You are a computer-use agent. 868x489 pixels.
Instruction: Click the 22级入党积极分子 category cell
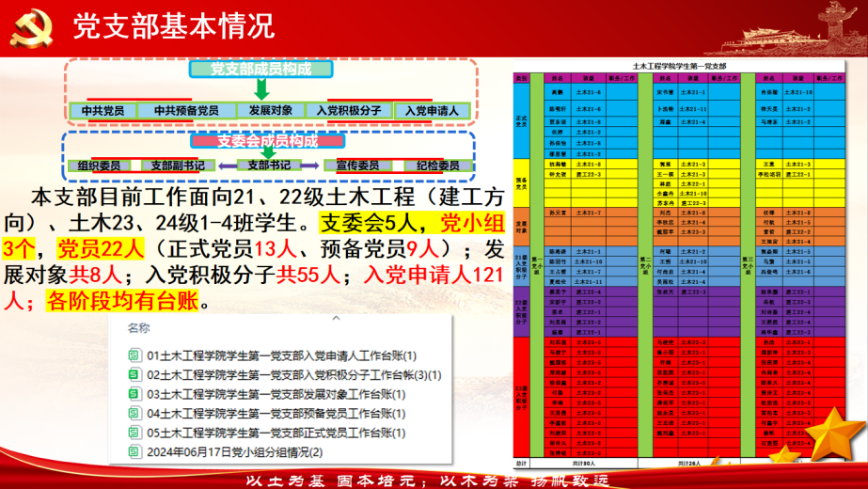522,312
